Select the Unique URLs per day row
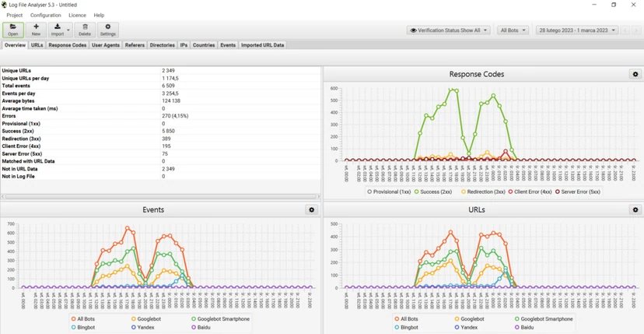Viewport: 644px width, 334px height. point(160,78)
